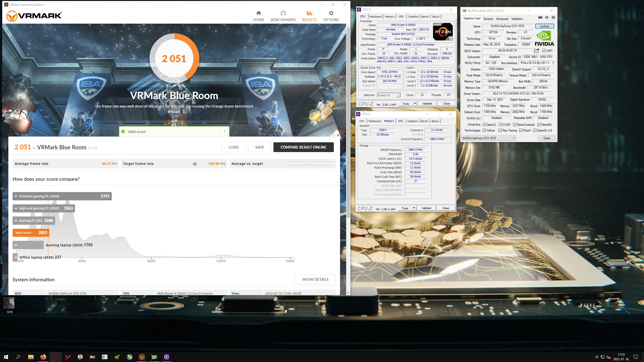Open Mainboard tab in upper CPU-Z
This screenshot has height=362, width=644.
(375, 17)
